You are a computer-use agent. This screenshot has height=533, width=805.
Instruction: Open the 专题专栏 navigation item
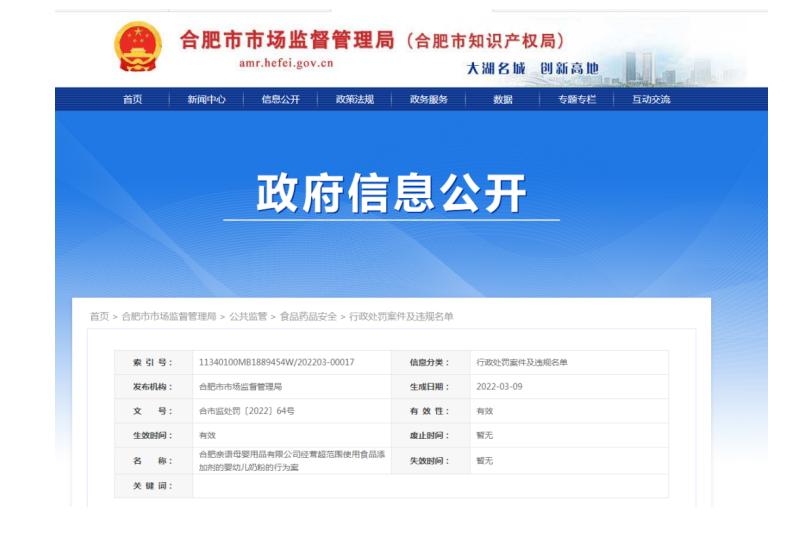pyautogui.click(x=577, y=99)
